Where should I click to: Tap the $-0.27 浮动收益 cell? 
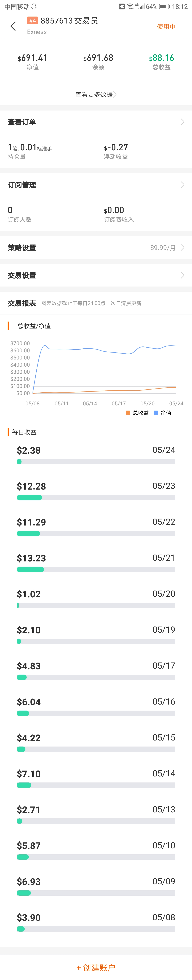tap(144, 151)
